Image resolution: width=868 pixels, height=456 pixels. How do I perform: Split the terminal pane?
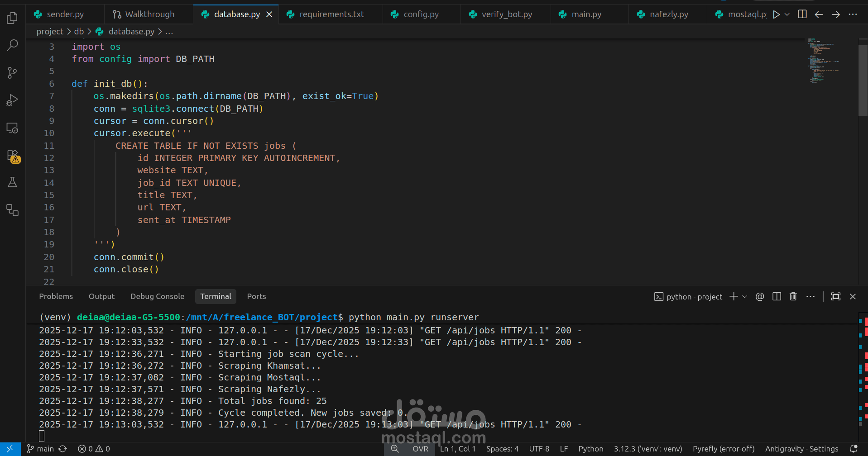click(x=777, y=296)
